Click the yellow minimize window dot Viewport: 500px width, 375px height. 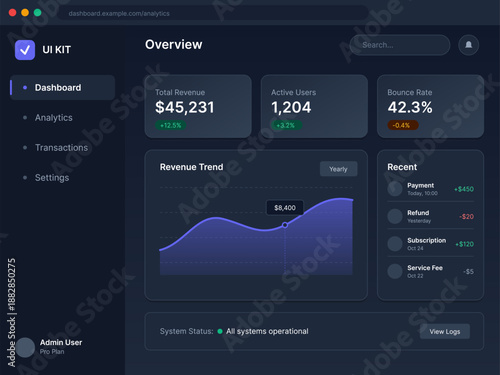click(x=25, y=13)
